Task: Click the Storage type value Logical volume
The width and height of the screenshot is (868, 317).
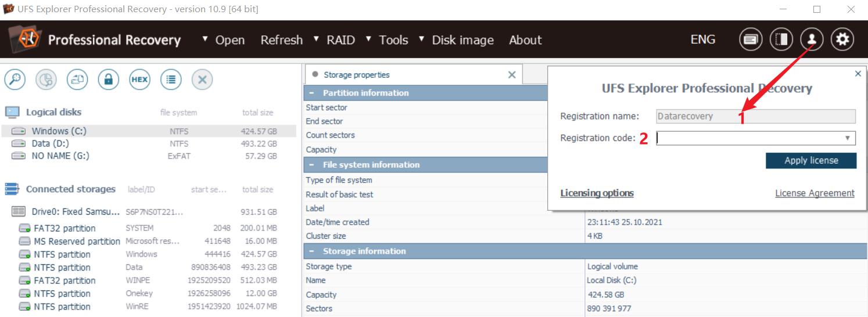Action: tap(612, 266)
